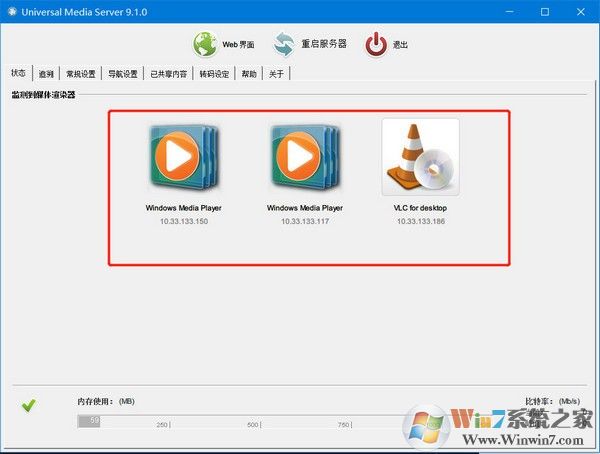Viewport: 600px width, 454px height.
Task: Click the IP address 10.33.133.186
Action: point(421,221)
